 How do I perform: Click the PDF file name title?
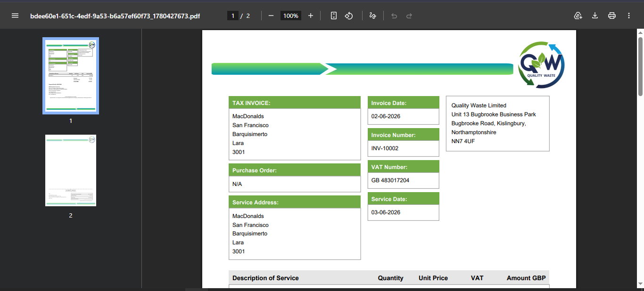tap(115, 16)
